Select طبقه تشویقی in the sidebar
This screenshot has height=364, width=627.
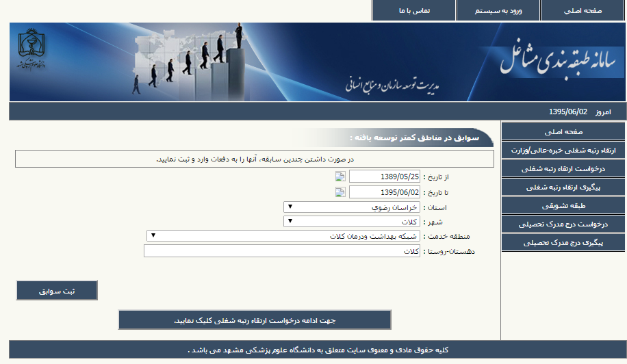click(x=563, y=205)
